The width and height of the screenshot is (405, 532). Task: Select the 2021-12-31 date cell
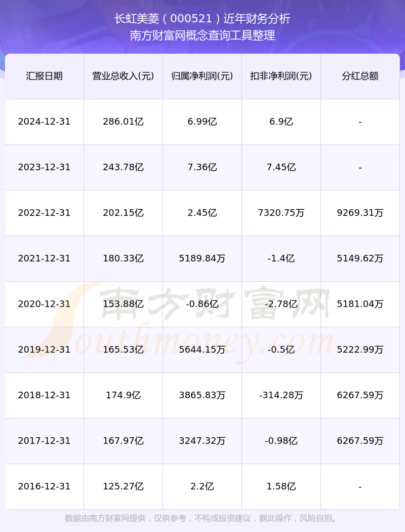(45, 258)
